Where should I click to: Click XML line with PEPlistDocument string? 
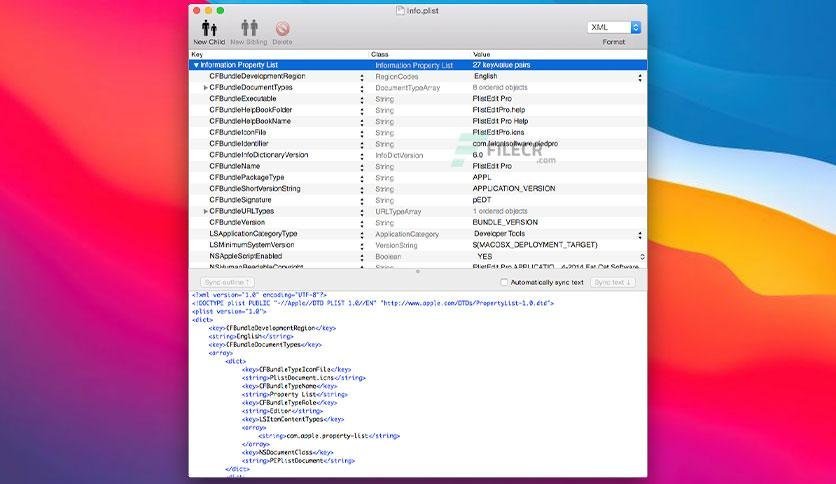(298, 461)
